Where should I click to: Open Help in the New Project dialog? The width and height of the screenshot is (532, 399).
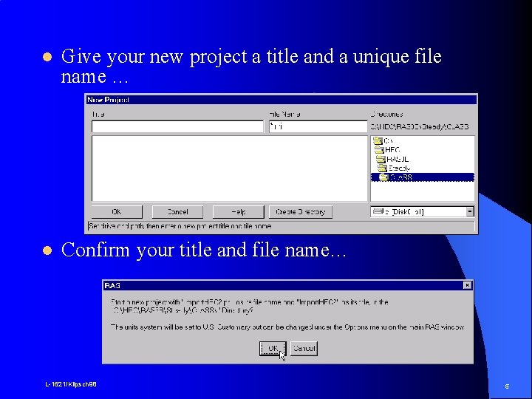point(238,212)
